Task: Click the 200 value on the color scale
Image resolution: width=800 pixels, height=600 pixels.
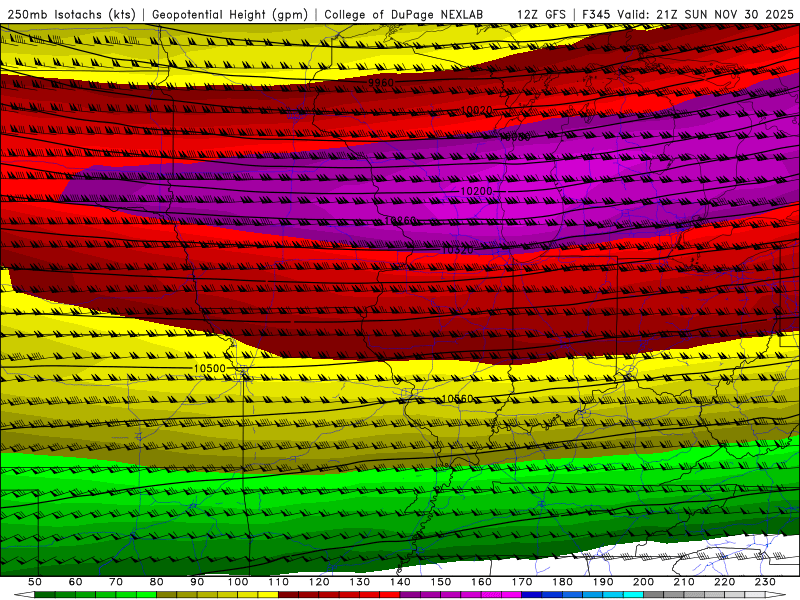Action: pyautogui.click(x=644, y=582)
